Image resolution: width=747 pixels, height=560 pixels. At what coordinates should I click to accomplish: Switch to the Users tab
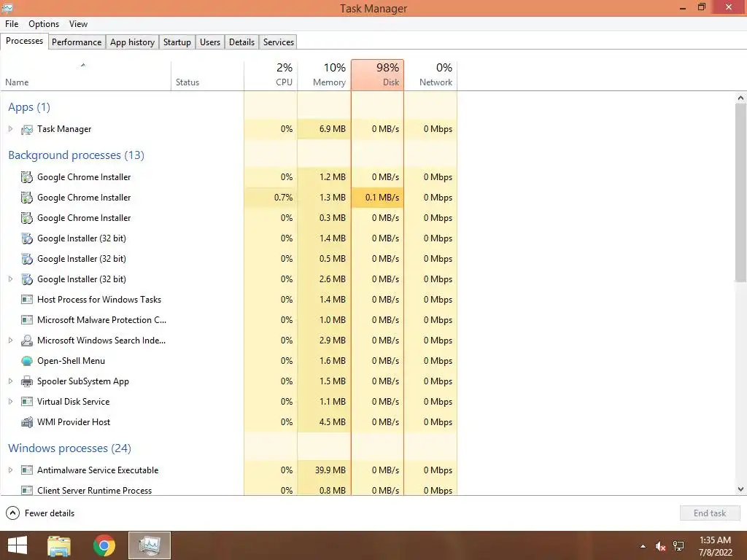[210, 42]
